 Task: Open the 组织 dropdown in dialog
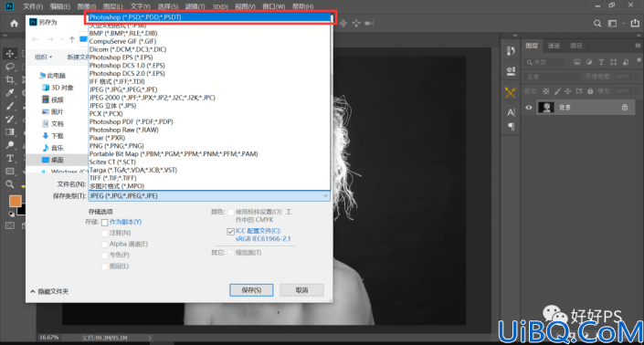pyautogui.click(x=43, y=57)
